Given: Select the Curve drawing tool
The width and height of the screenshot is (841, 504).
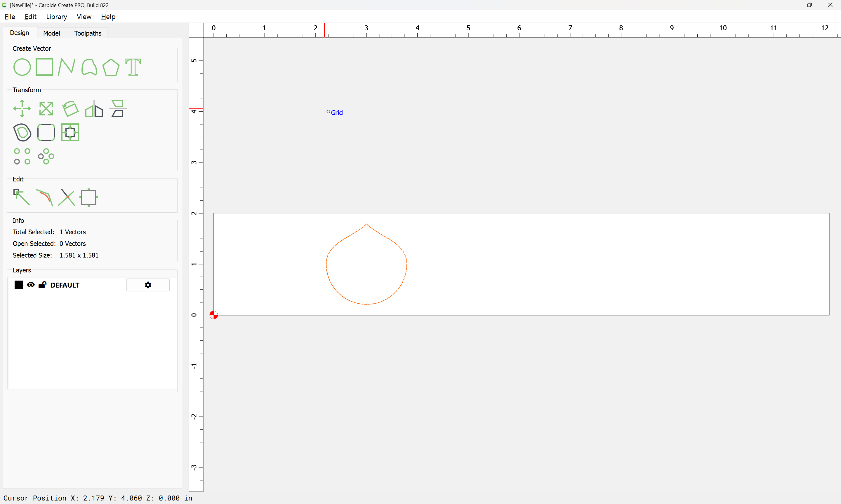Looking at the screenshot, I should point(89,67).
